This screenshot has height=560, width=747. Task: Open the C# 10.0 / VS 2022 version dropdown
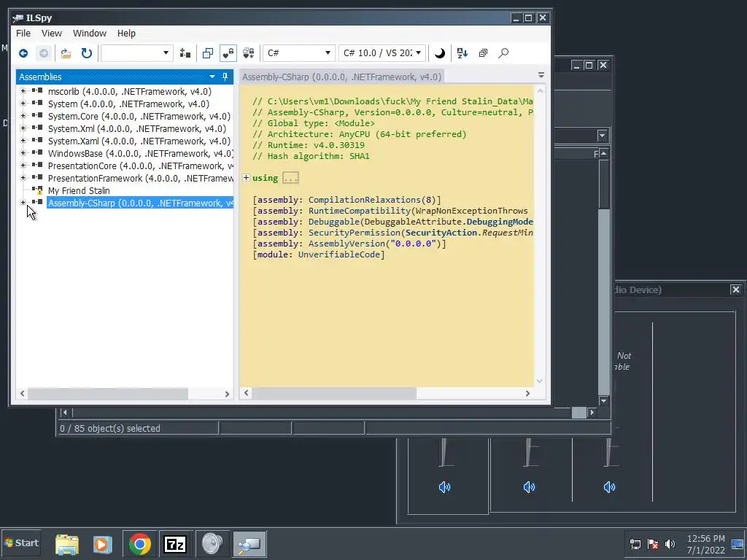[382, 52]
